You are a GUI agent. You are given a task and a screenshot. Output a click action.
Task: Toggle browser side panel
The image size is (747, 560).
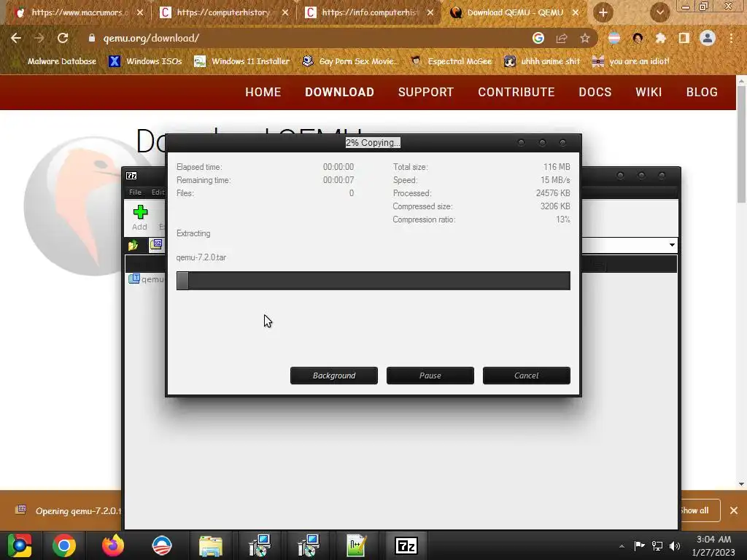tap(684, 38)
